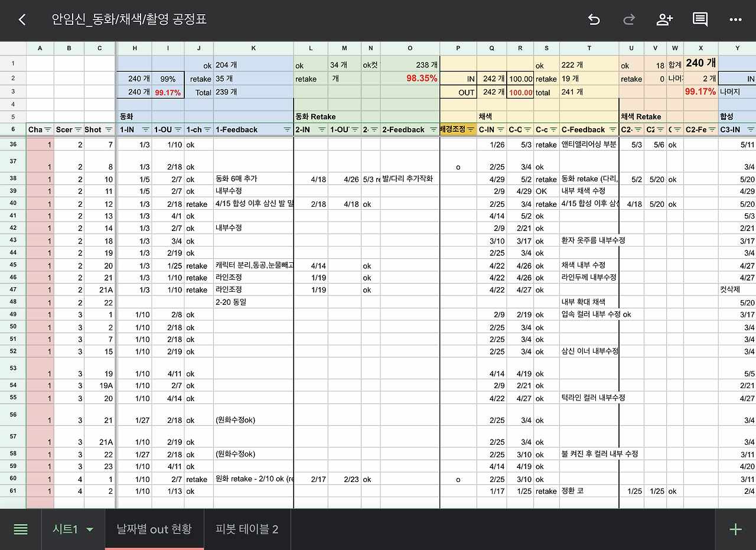Select the 앤티앨리어싱 부분 feedback cell
Viewport: 756px width, 550px height.
[x=589, y=144]
